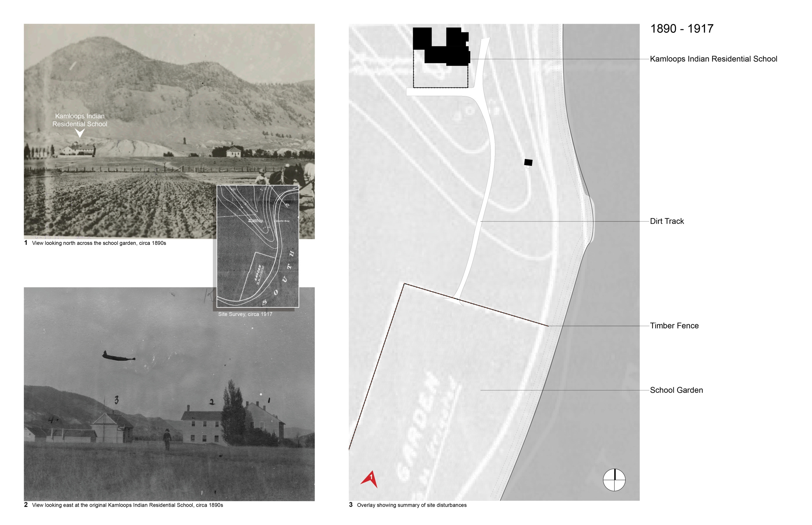Click caption 3 about the site disturbances overlay
Screen dimensions: 812x525
[x=411, y=505]
